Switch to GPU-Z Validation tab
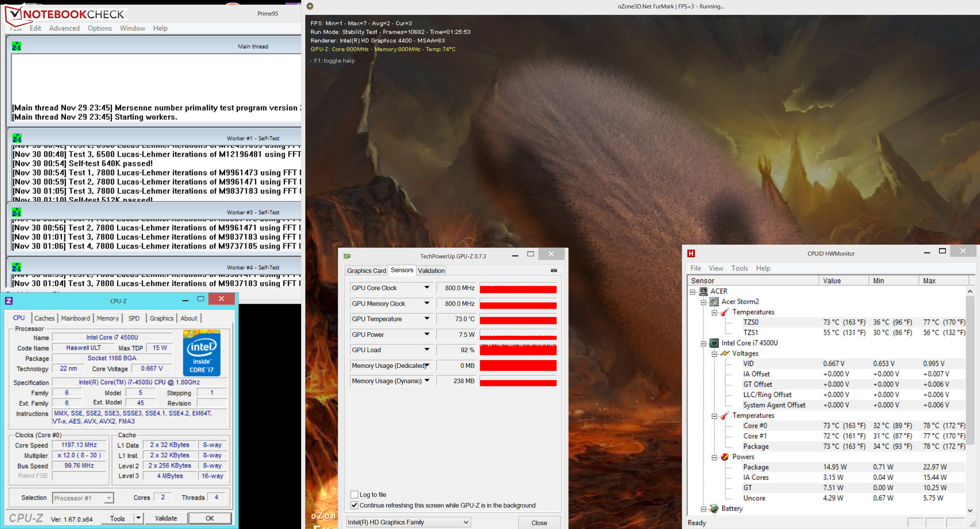The image size is (980, 529). [431, 271]
